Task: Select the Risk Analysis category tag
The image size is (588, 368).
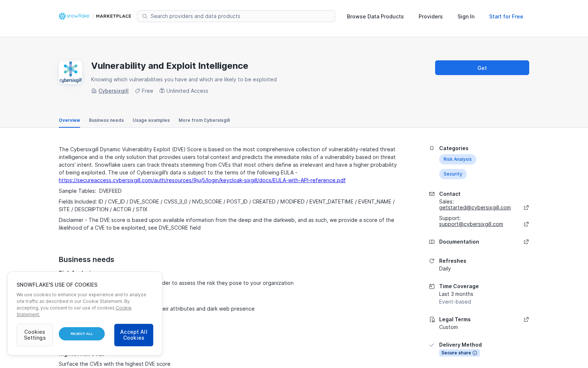Action: pos(458,159)
